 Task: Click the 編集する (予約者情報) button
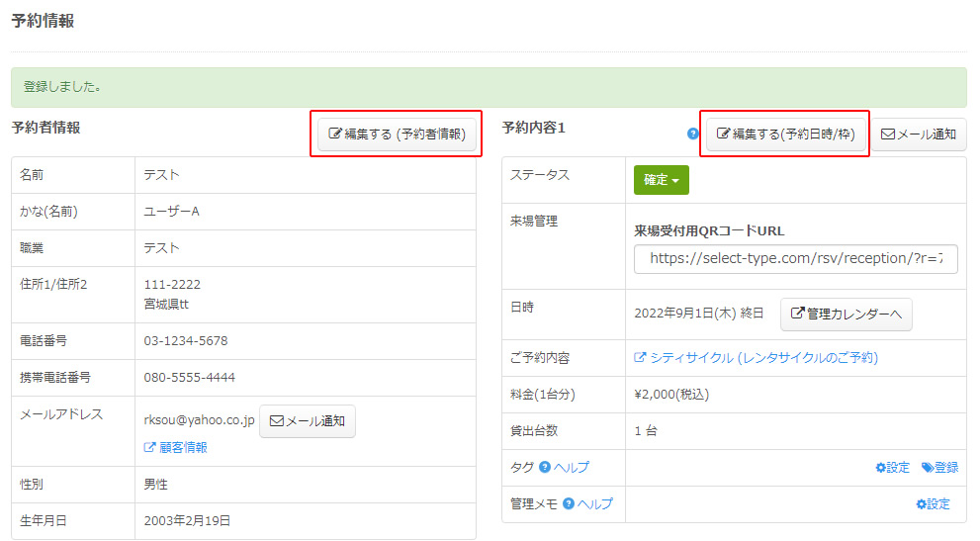pyautogui.click(x=396, y=134)
